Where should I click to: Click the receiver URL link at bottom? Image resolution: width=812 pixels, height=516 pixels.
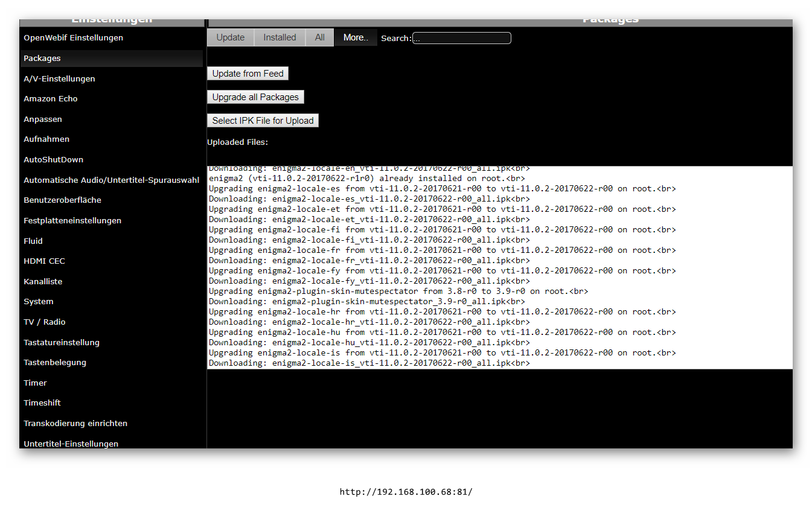click(x=406, y=491)
